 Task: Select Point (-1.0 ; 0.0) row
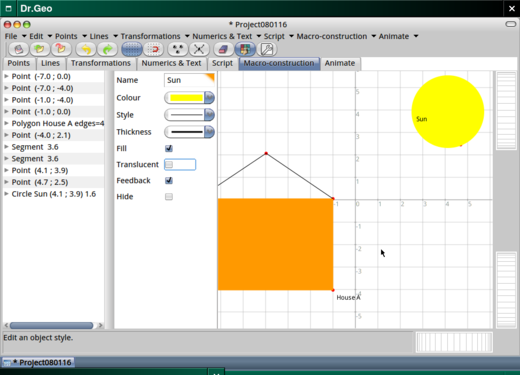(x=53, y=112)
